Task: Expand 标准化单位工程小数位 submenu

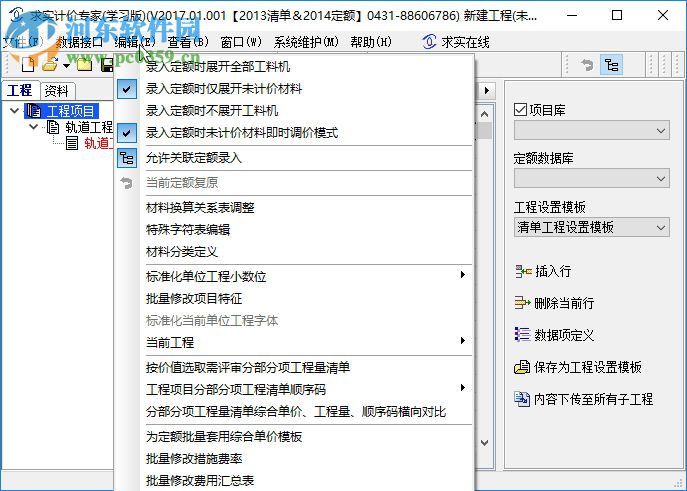Action: [463, 275]
